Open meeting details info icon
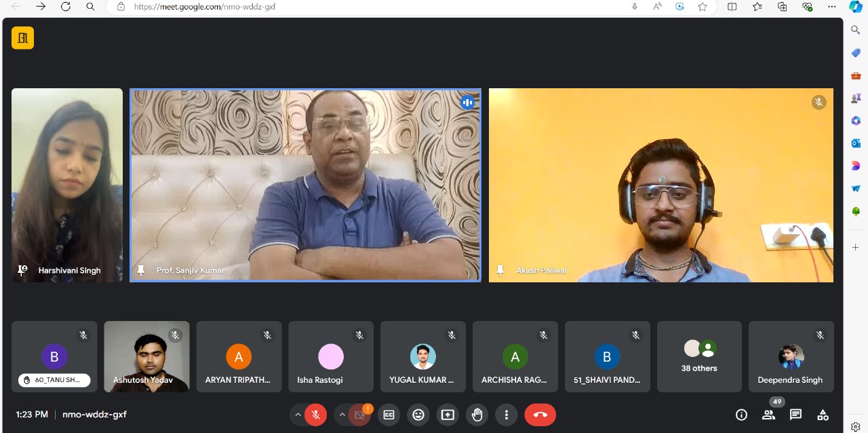868x433 pixels. [741, 415]
